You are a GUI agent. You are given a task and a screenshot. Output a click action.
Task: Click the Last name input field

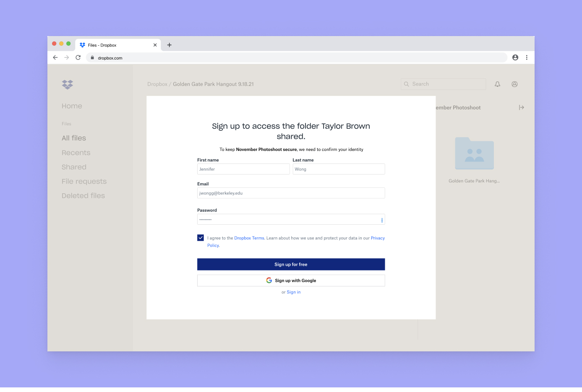pyautogui.click(x=339, y=169)
